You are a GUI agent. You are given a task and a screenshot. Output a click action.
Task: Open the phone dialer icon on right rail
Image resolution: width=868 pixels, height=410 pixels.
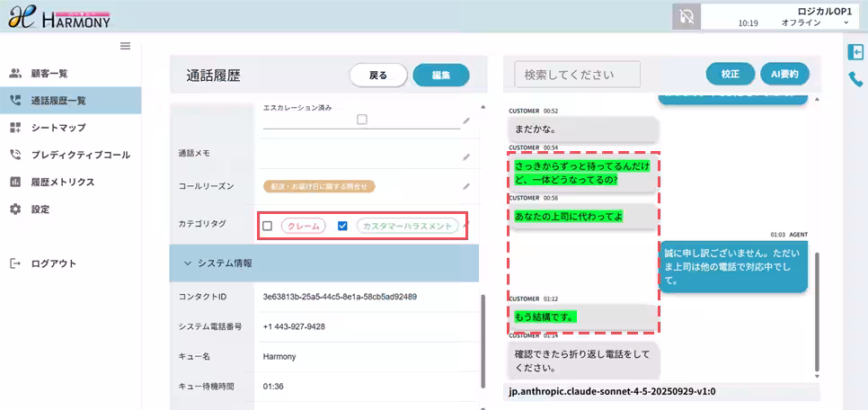pos(855,80)
